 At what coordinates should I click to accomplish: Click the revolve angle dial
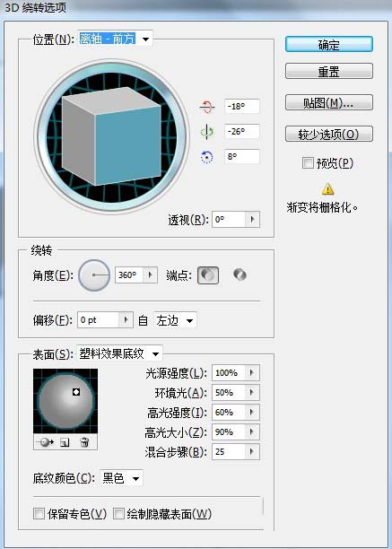tap(94, 275)
